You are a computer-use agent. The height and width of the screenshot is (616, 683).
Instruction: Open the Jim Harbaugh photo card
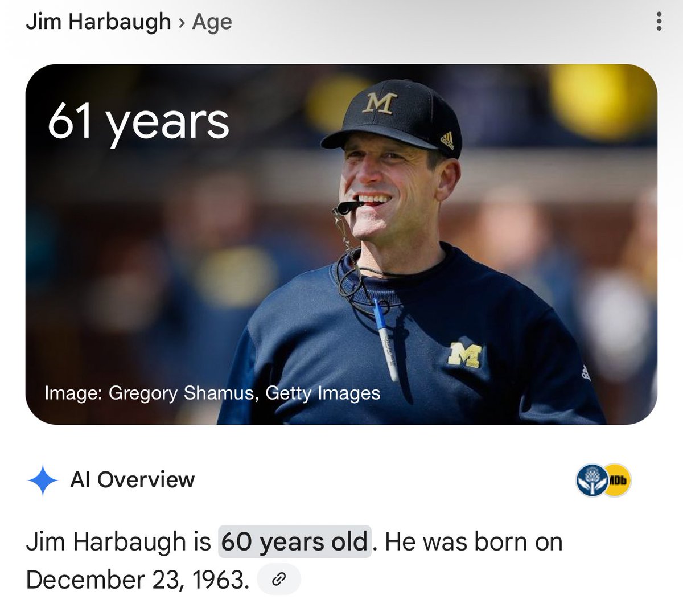(x=341, y=244)
